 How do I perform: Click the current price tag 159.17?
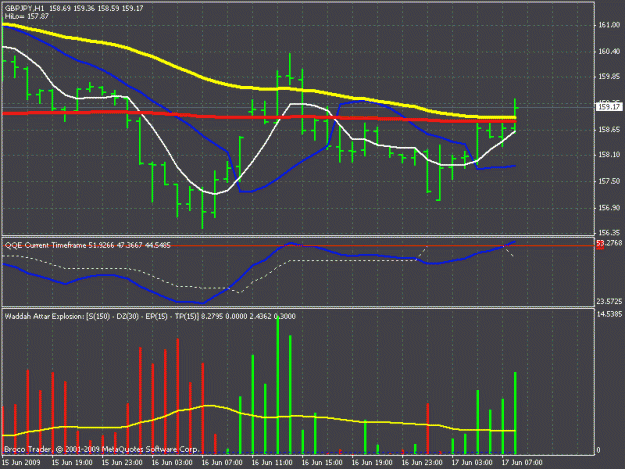(x=609, y=107)
